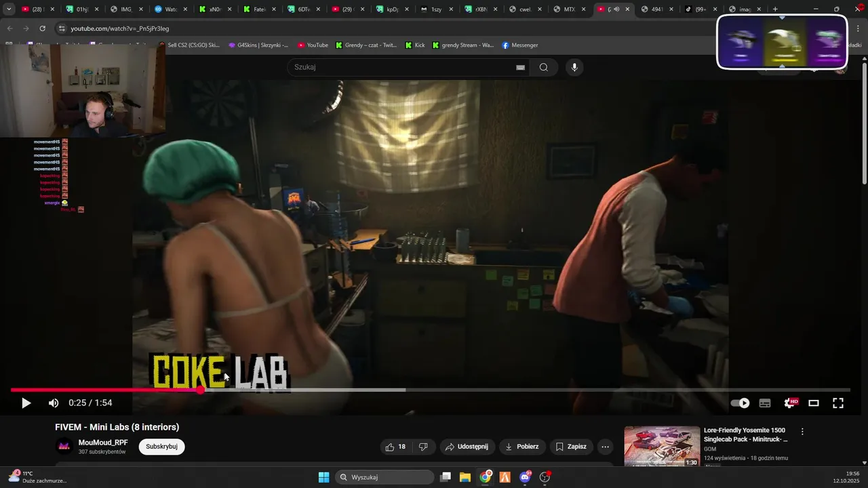Viewport: 868px width, 488px height.
Task: Open File Explorer from taskbar
Action: point(465,477)
